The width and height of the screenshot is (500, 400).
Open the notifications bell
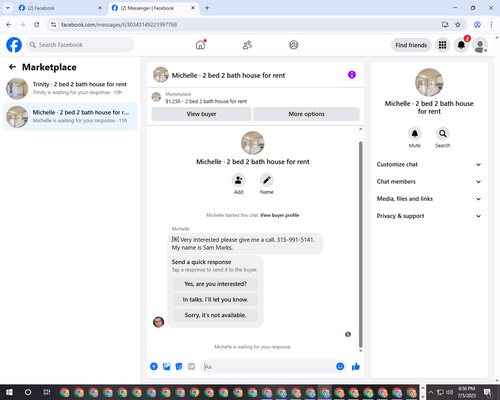pyautogui.click(x=461, y=45)
